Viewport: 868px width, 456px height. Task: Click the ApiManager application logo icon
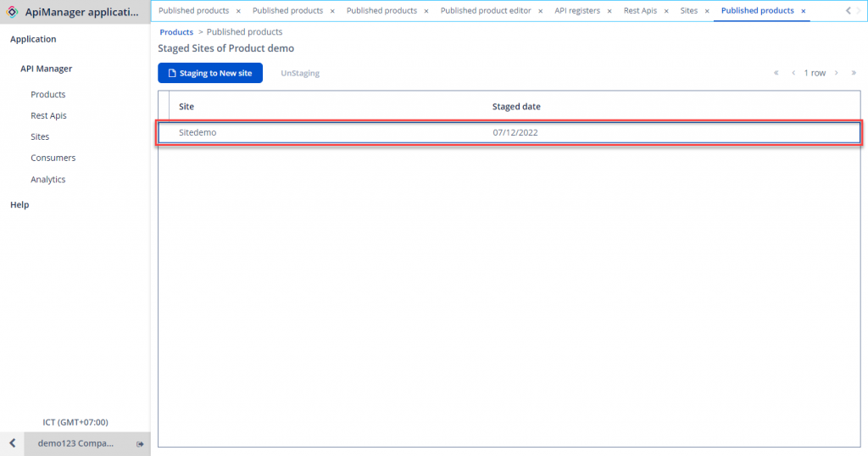pyautogui.click(x=12, y=12)
